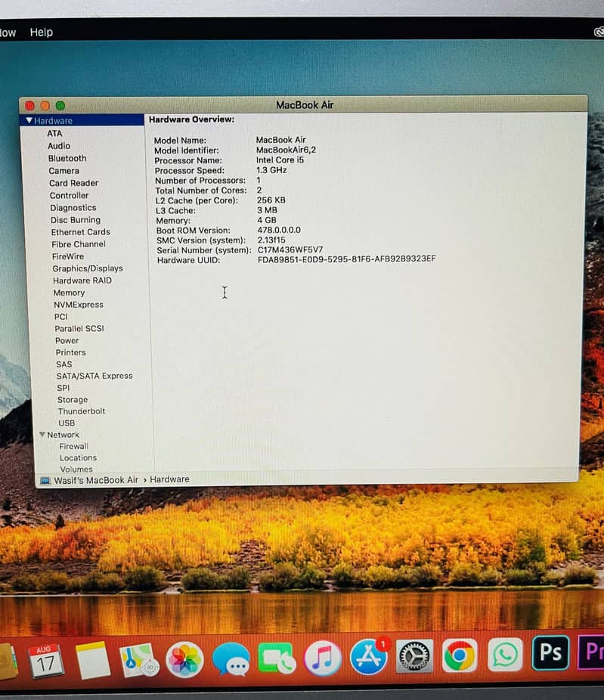Open Photos app in the Dock
The height and width of the screenshot is (700, 604).
click(184, 659)
